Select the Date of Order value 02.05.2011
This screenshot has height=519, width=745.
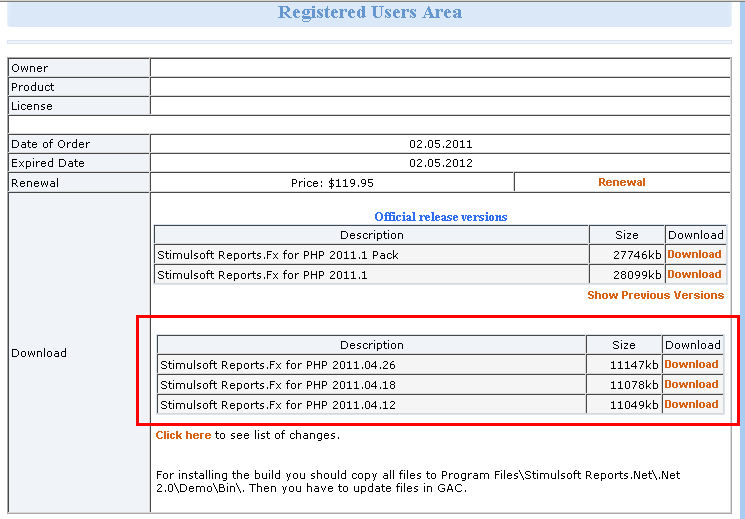click(441, 144)
